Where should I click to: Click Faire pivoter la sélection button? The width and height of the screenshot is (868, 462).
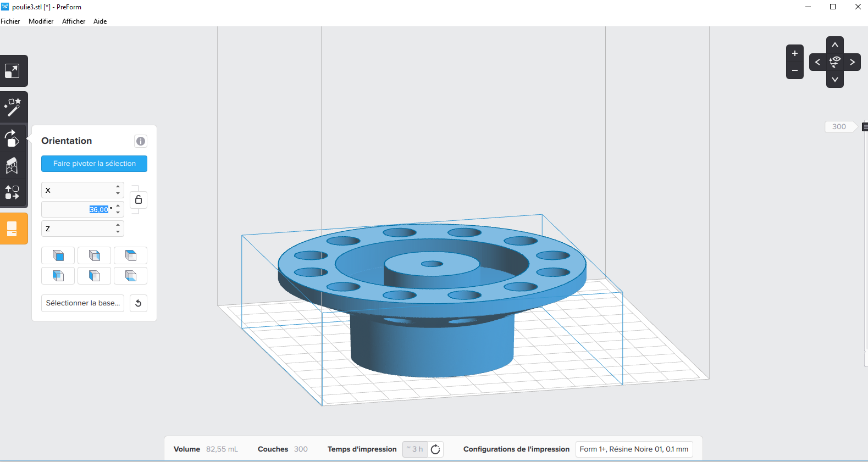point(94,164)
